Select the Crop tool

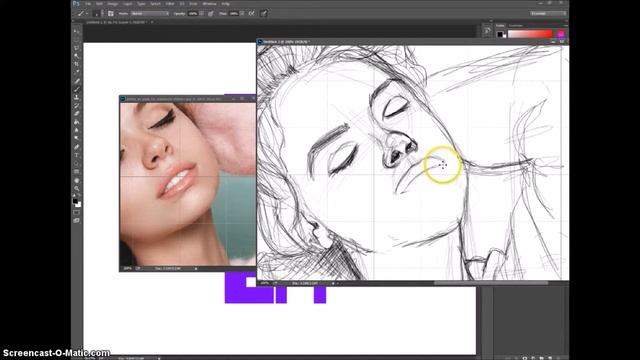(77, 64)
